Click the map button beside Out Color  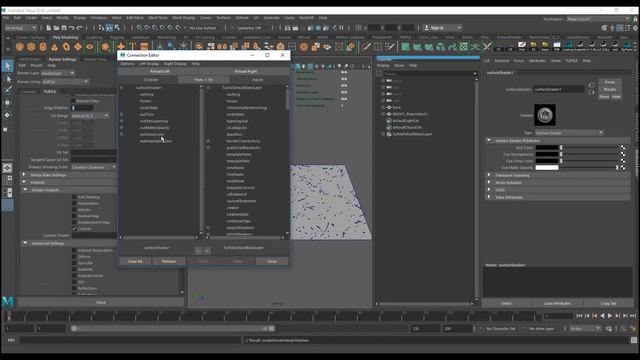coord(623,148)
